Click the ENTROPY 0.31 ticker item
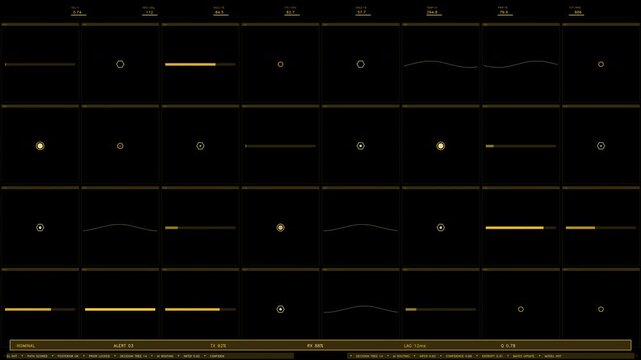 click(492, 356)
